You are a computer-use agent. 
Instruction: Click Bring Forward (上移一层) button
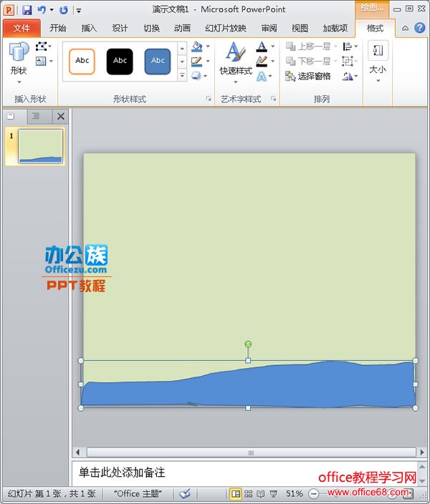coord(308,47)
